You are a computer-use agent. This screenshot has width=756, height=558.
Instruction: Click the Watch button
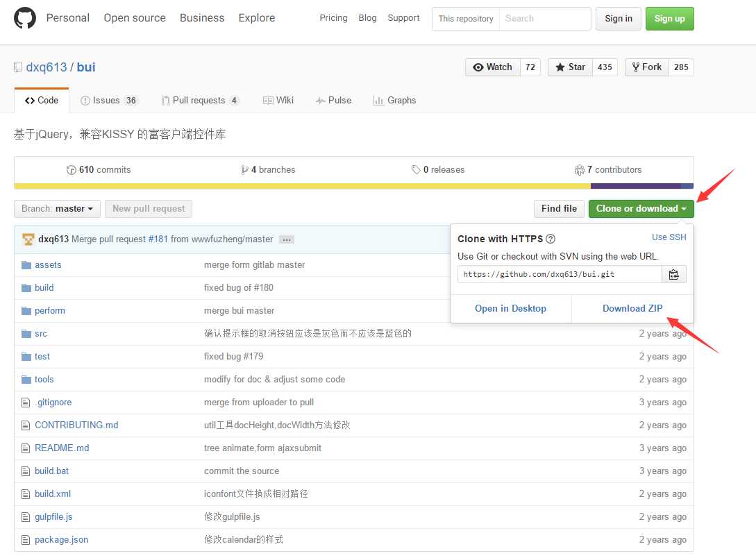[493, 67]
